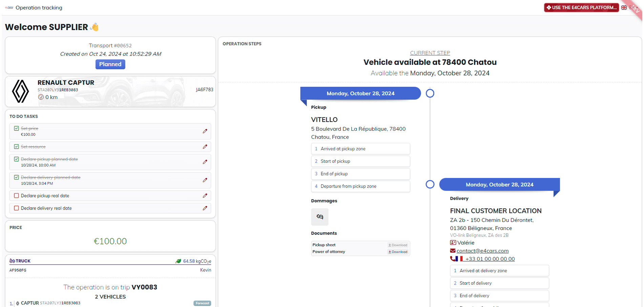Click license plate JA6F783

point(205,90)
